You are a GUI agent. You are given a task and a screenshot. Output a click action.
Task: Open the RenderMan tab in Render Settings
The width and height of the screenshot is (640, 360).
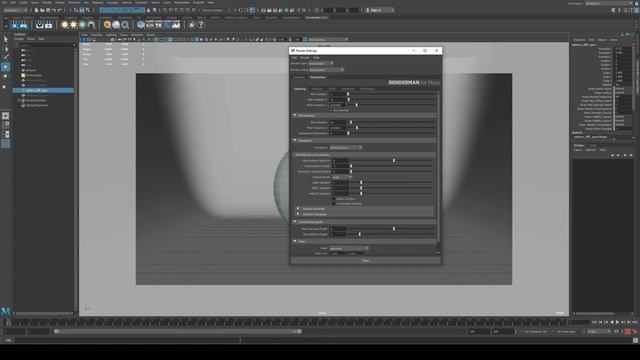tap(318, 77)
